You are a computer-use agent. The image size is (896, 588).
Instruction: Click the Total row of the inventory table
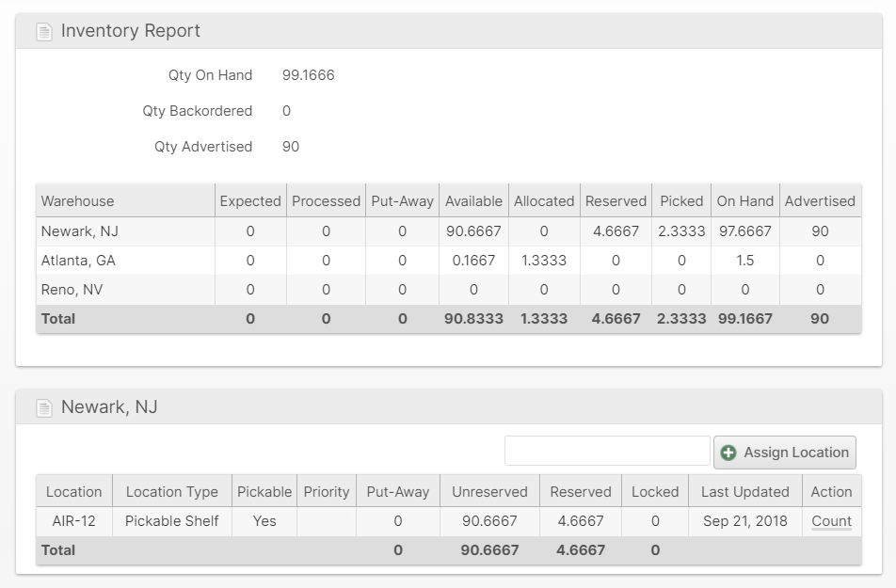(58, 318)
